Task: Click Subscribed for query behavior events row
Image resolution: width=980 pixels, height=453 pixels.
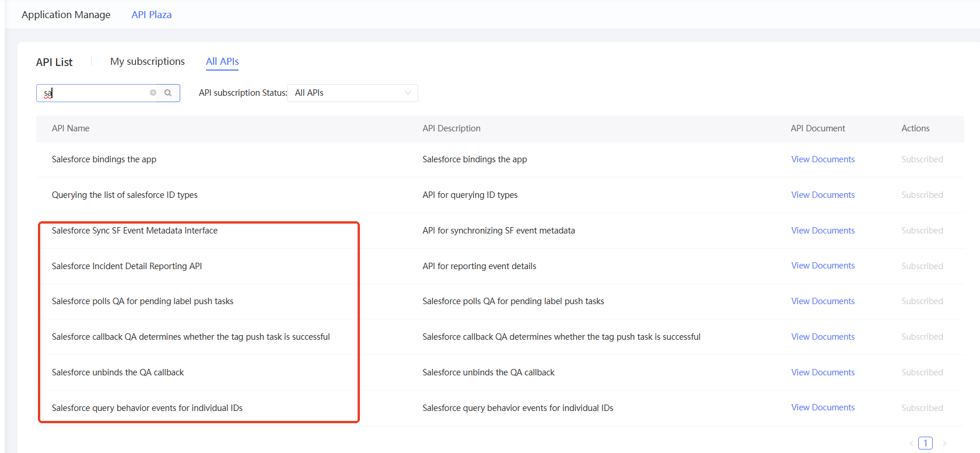Action: [x=922, y=408]
